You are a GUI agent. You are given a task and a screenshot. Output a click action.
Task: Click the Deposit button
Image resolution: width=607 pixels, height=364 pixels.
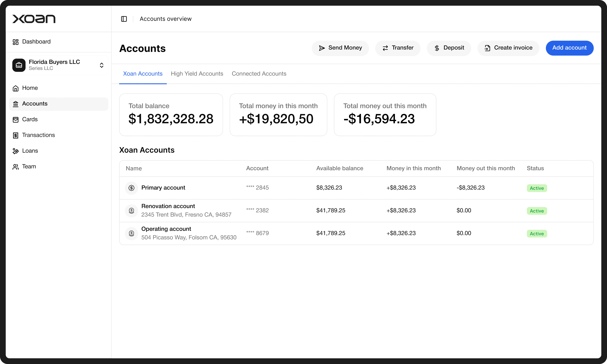pos(449,48)
